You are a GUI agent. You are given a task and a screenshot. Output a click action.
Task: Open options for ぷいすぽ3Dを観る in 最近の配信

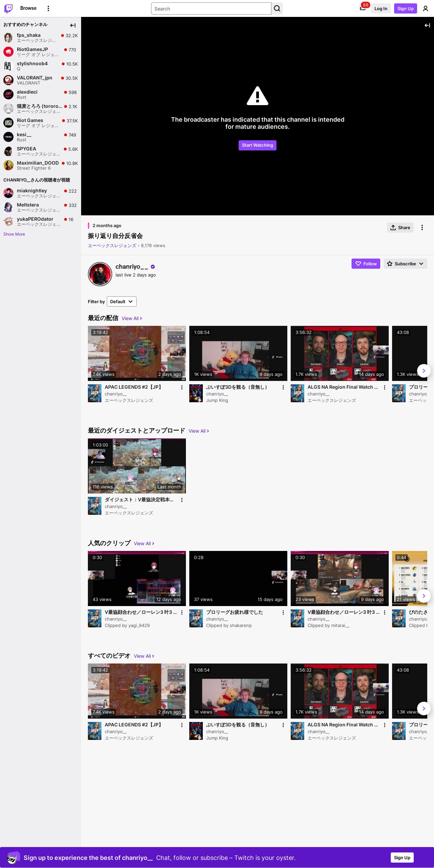point(283,387)
